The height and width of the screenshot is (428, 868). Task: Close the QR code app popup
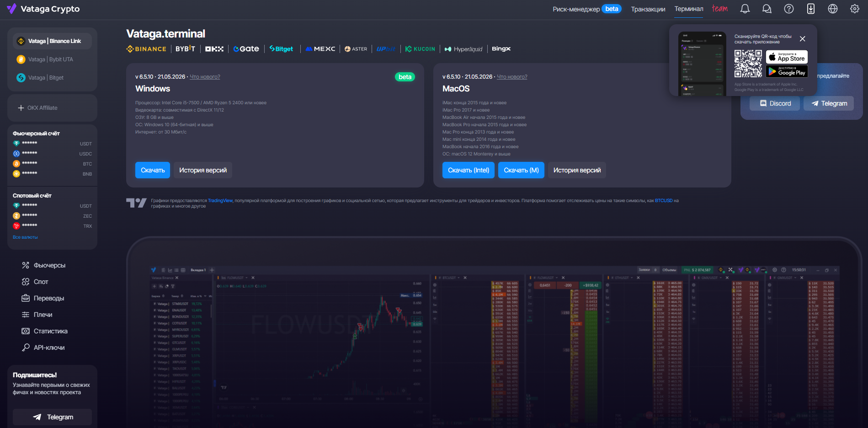pos(803,39)
